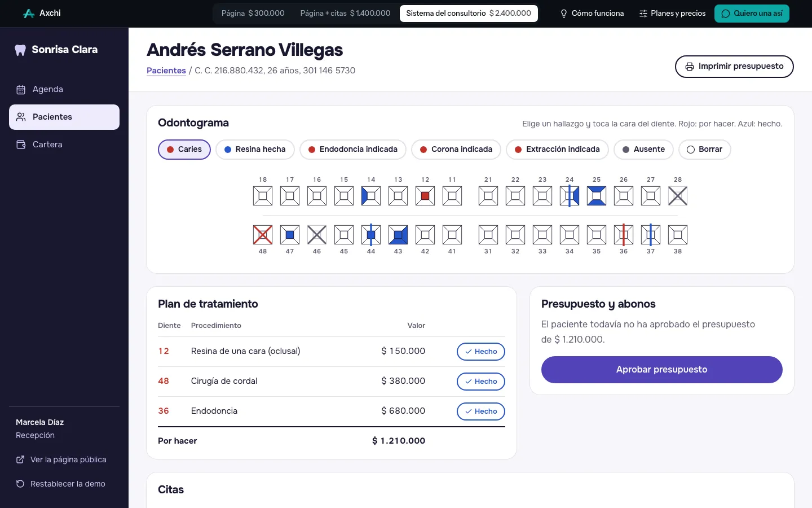812x508 pixels.
Task: Select tooth 44 in the odontogram
Action: click(371, 235)
